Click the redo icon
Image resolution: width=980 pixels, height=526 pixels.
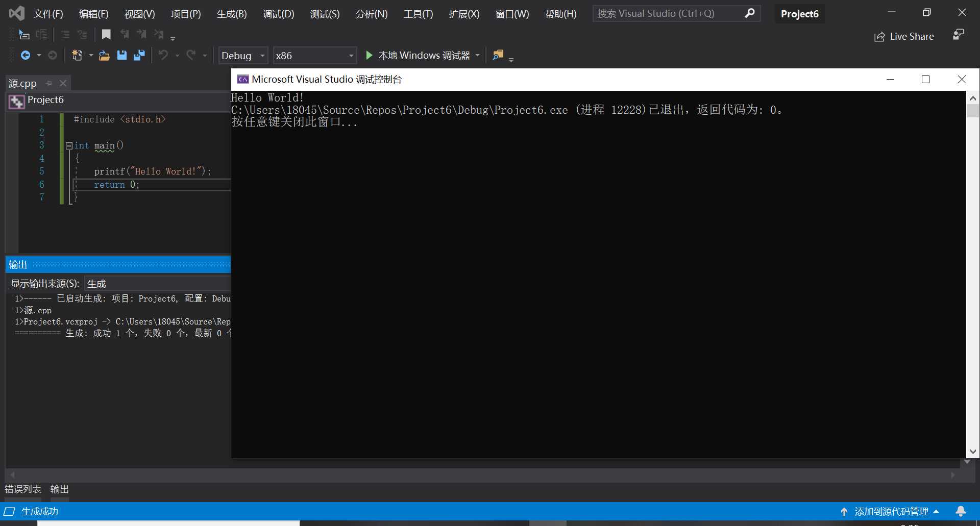point(191,55)
